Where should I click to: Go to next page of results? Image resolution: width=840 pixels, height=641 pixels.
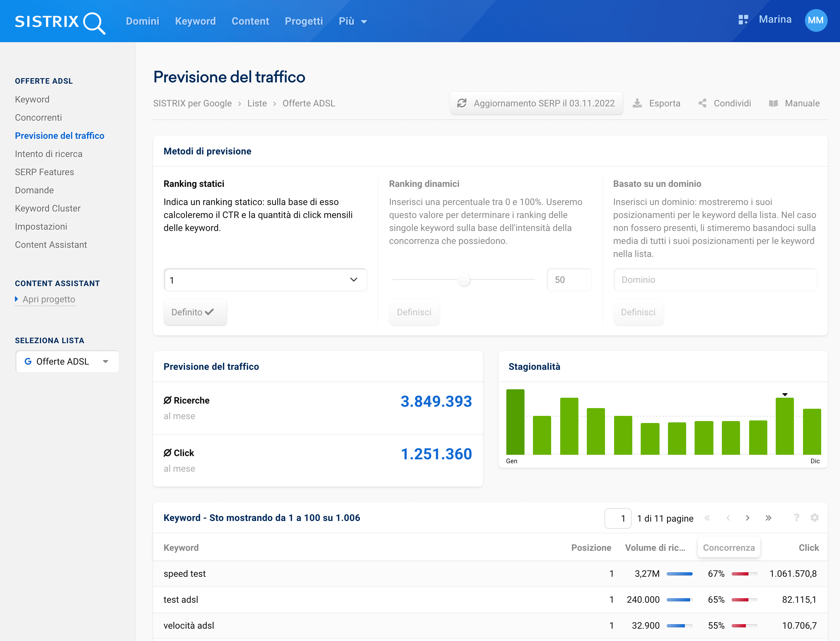747,518
